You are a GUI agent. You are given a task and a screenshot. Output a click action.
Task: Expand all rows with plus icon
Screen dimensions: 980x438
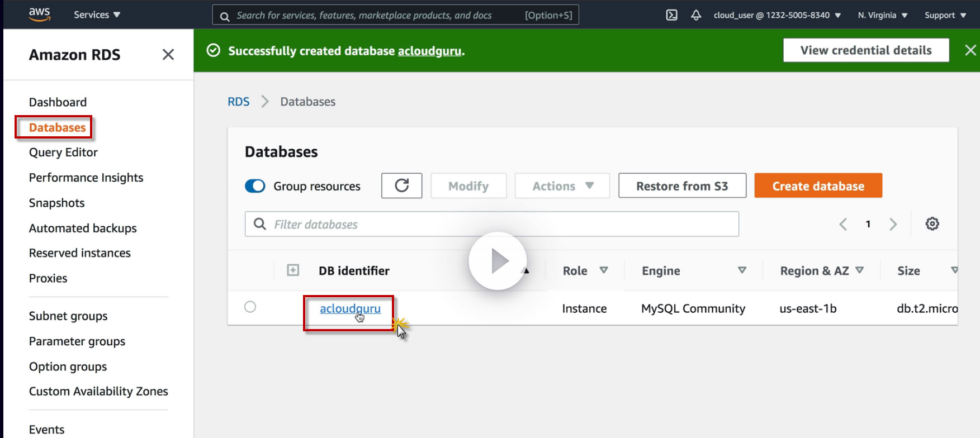293,270
